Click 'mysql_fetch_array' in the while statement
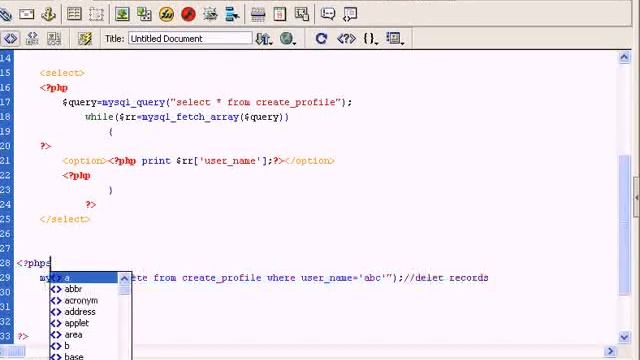Viewport: 640px width, 360px height. pyautogui.click(x=190, y=117)
